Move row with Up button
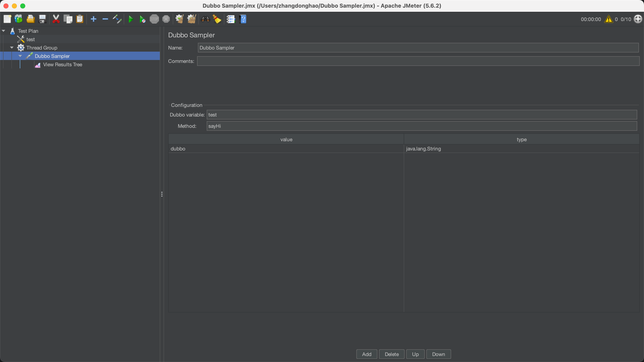Screen dimensions: 644x362 (415, 354)
